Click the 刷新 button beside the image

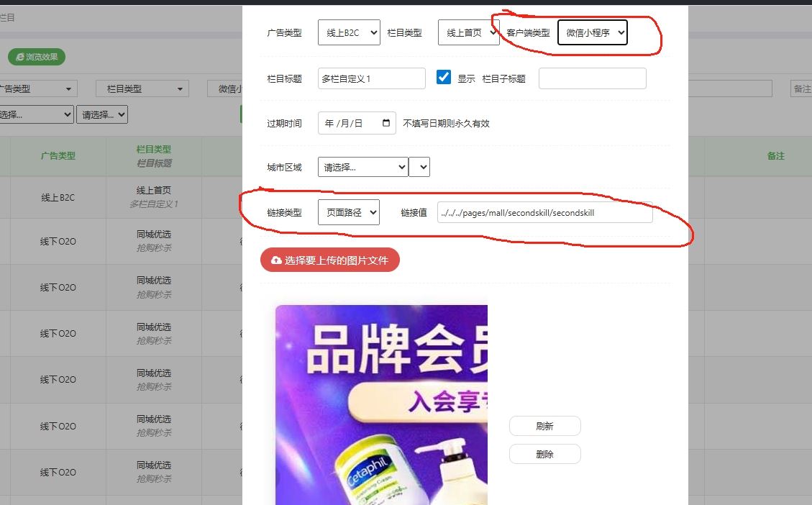(x=544, y=426)
